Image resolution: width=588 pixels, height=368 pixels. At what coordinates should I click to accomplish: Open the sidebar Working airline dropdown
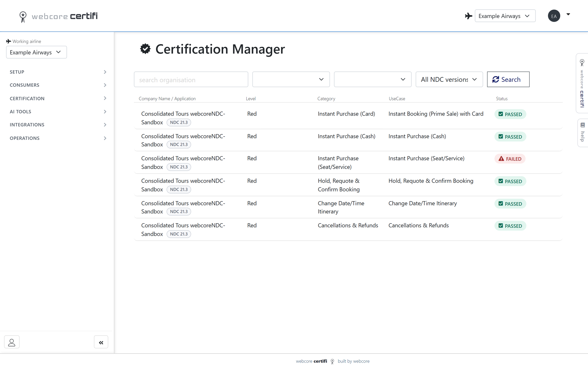click(x=36, y=52)
